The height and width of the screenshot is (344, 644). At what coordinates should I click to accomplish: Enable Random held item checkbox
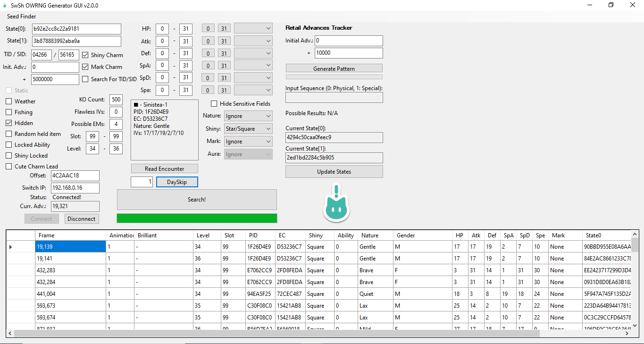click(9, 134)
